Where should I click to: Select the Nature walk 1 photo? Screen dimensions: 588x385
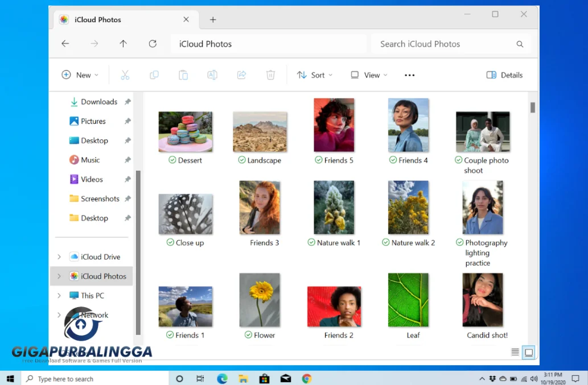click(x=334, y=208)
